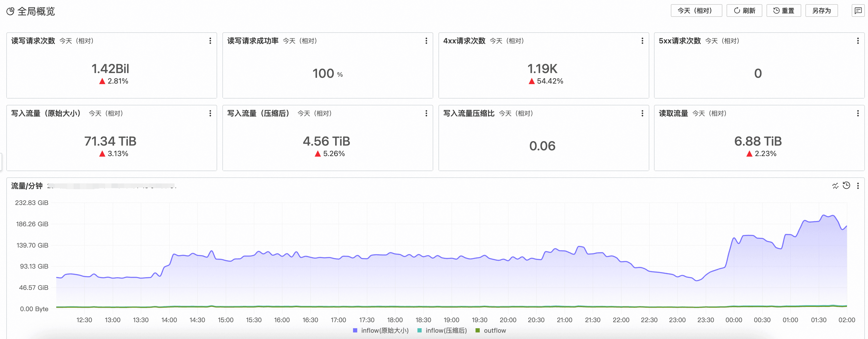Screen dimensions: 868x339
Task: Click the comment panel icon at the top right
Action: click(x=858, y=11)
